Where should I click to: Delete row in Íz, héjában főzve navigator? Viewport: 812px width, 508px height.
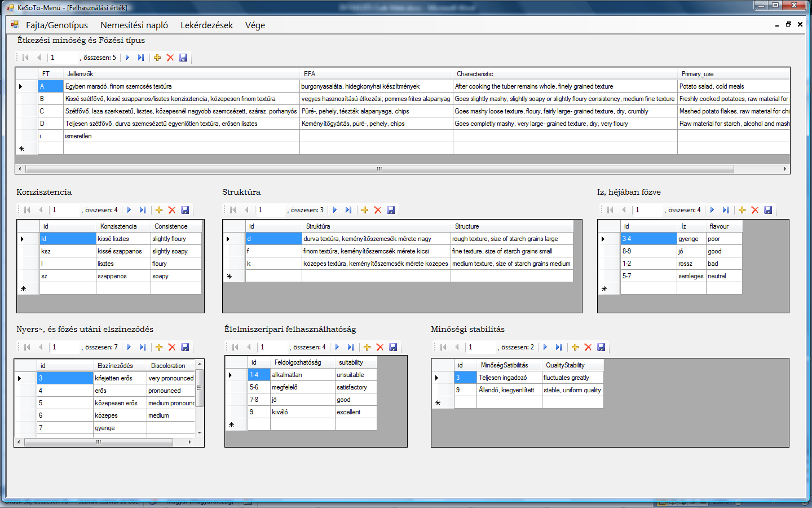(755, 210)
